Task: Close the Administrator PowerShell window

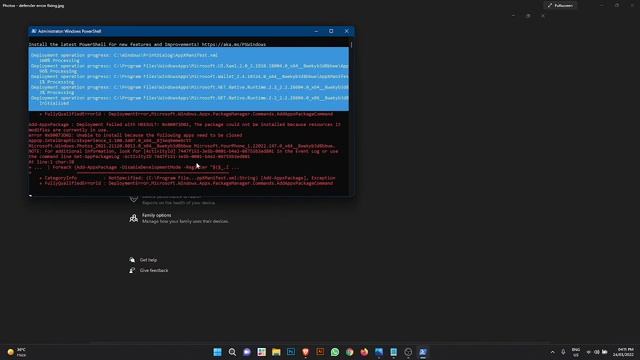Action: 347,31
